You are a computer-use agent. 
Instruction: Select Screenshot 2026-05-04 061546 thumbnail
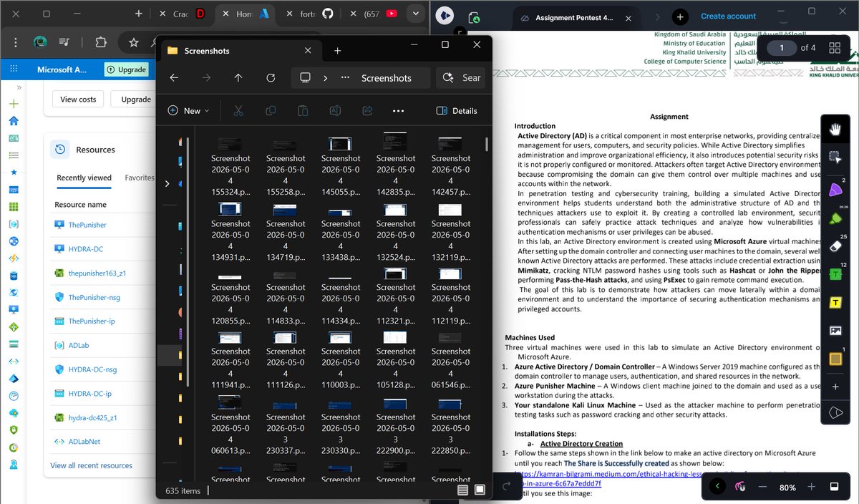(x=451, y=359)
